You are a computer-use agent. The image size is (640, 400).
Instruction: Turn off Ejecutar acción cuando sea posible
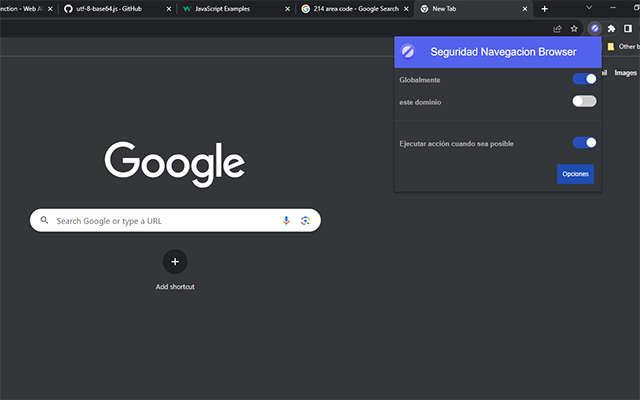584,143
